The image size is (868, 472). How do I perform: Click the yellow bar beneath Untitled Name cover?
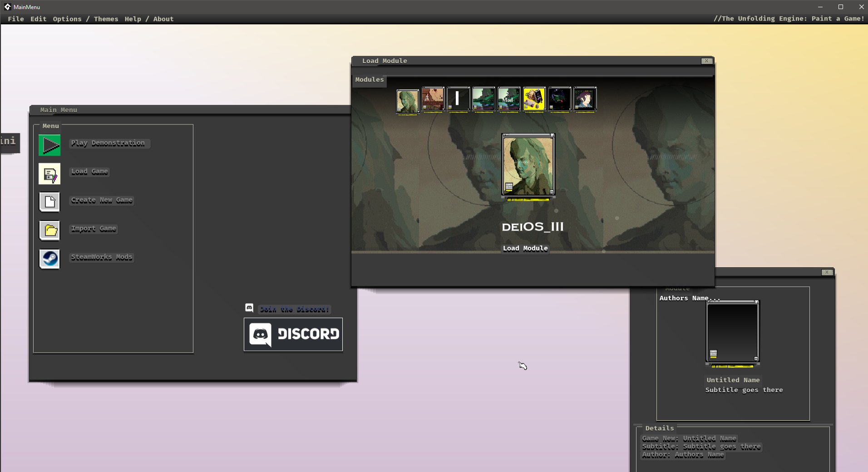pyautogui.click(x=732, y=366)
